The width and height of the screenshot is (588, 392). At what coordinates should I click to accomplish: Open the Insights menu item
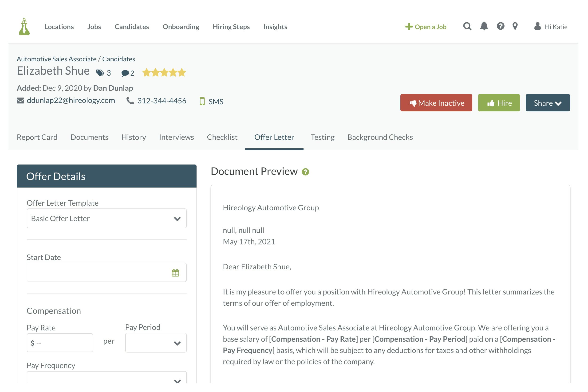click(275, 27)
